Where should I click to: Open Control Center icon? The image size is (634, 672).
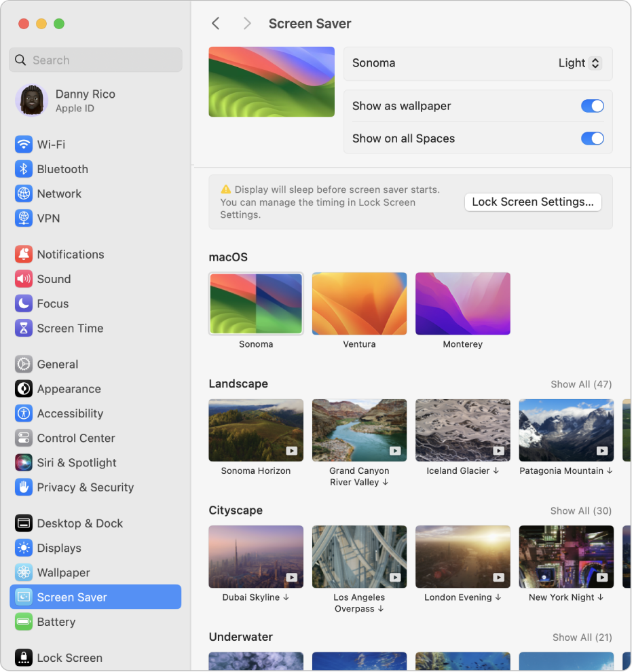[x=24, y=438]
